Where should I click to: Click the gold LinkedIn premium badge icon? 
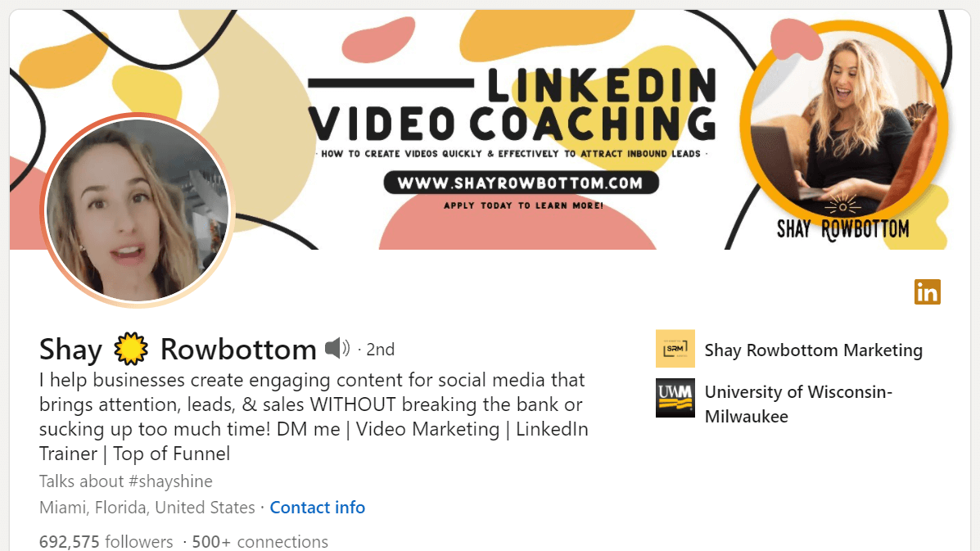coord(927,291)
